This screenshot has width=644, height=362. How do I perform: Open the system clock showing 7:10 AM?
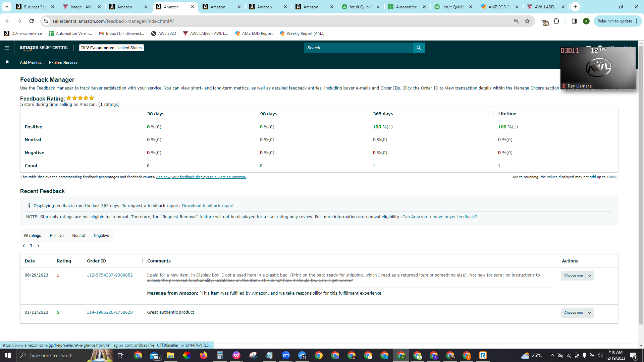(615, 355)
